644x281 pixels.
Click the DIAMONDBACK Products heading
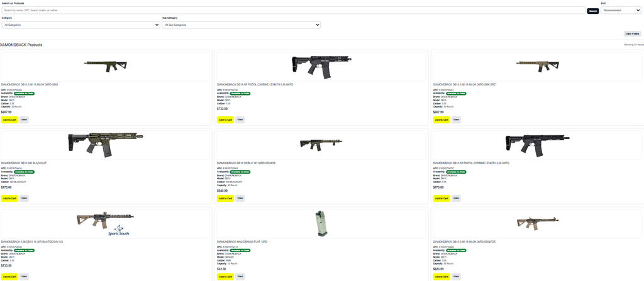(21, 45)
